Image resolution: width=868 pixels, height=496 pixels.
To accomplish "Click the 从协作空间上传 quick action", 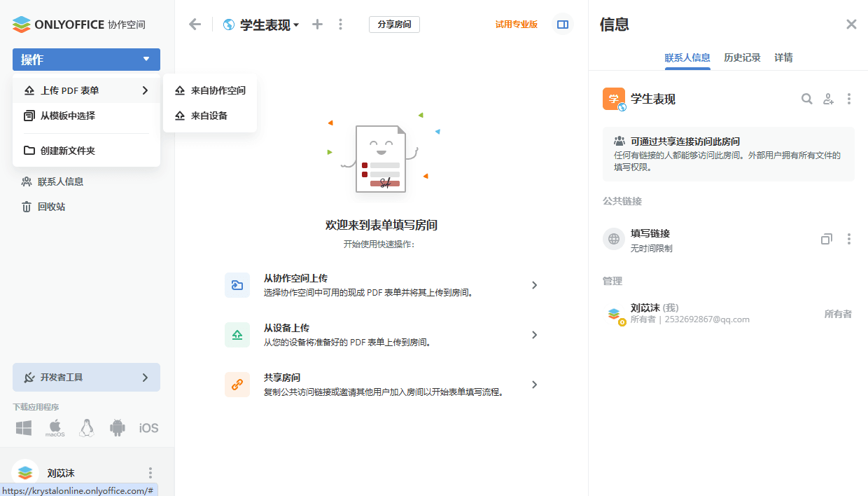I will [x=381, y=285].
